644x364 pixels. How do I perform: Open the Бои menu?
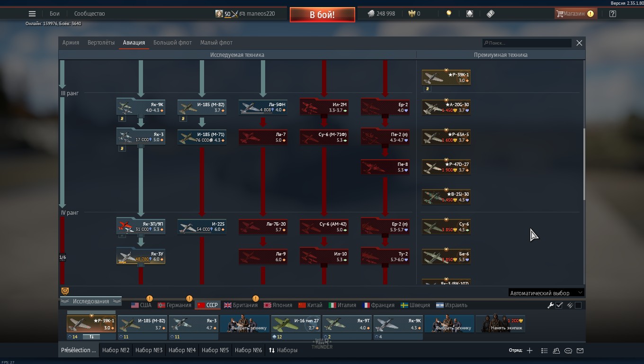[55, 14]
